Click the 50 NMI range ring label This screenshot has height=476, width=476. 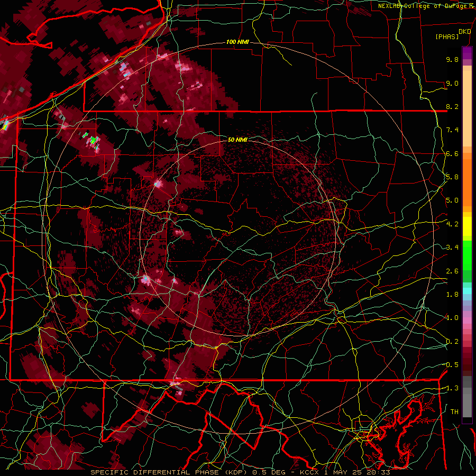pyautogui.click(x=237, y=140)
